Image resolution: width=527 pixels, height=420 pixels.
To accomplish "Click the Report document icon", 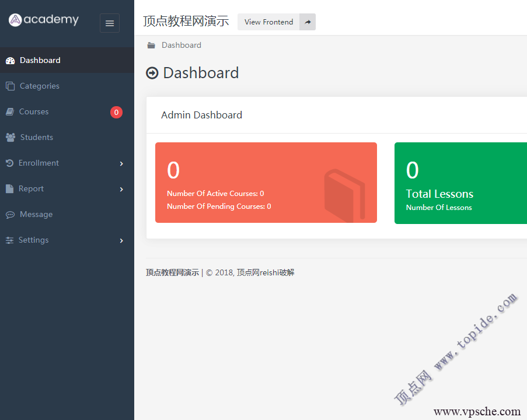I will (9, 189).
